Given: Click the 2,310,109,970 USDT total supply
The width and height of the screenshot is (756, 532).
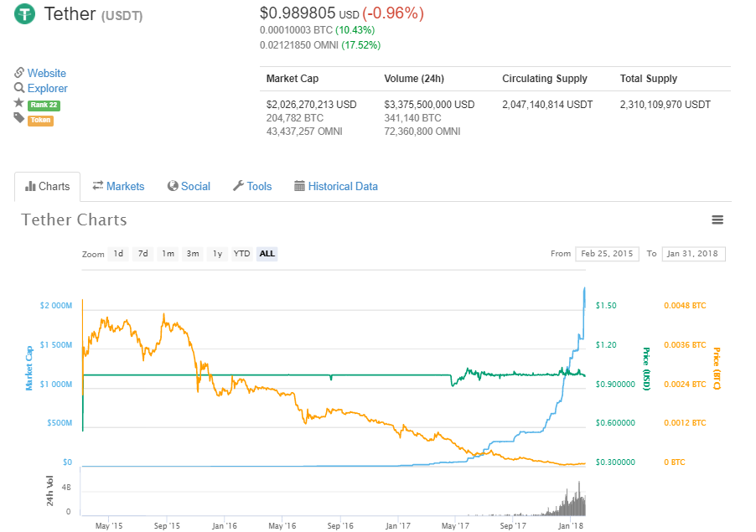Looking at the screenshot, I should click(665, 105).
